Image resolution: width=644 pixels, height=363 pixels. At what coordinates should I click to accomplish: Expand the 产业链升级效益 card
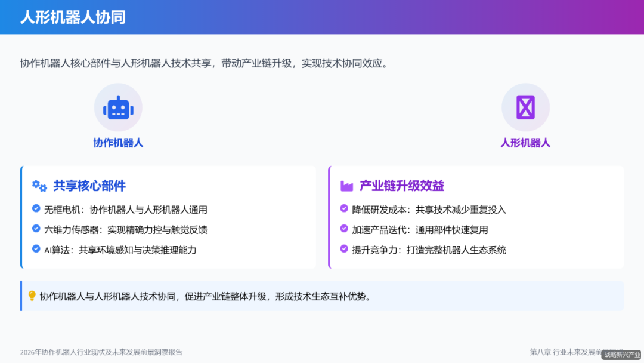pyautogui.click(x=477, y=216)
